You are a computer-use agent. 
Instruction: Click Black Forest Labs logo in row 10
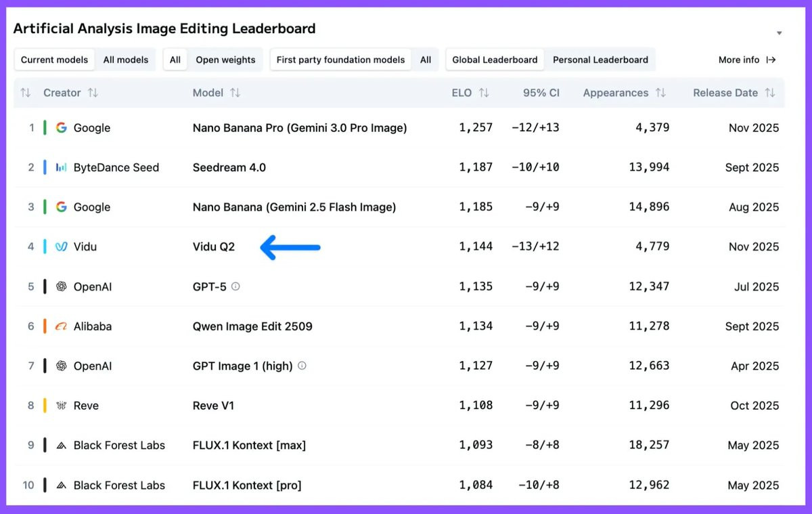(x=62, y=486)
